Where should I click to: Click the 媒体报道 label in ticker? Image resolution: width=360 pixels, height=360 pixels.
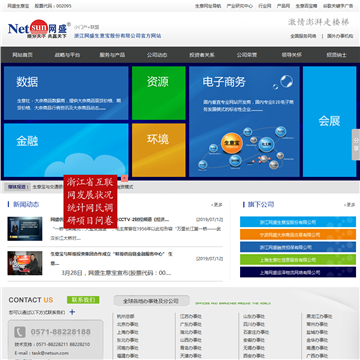point(18,187)
